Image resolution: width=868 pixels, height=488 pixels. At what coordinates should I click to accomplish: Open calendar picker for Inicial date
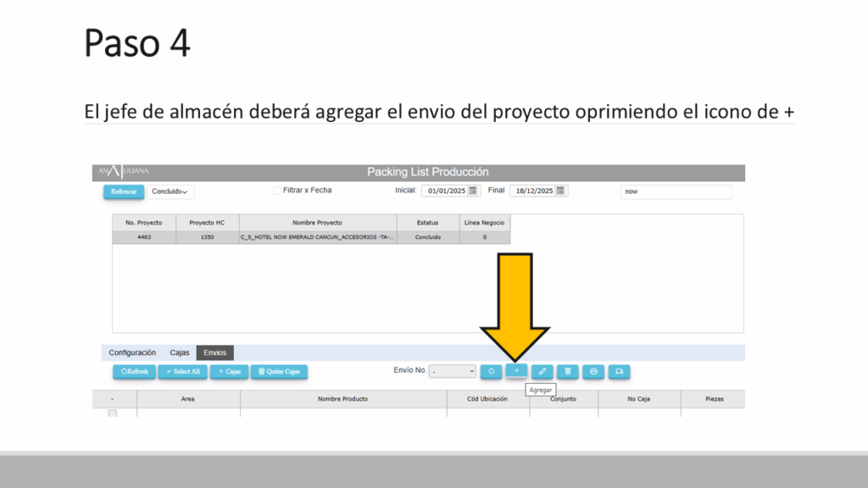coord(474,191)
